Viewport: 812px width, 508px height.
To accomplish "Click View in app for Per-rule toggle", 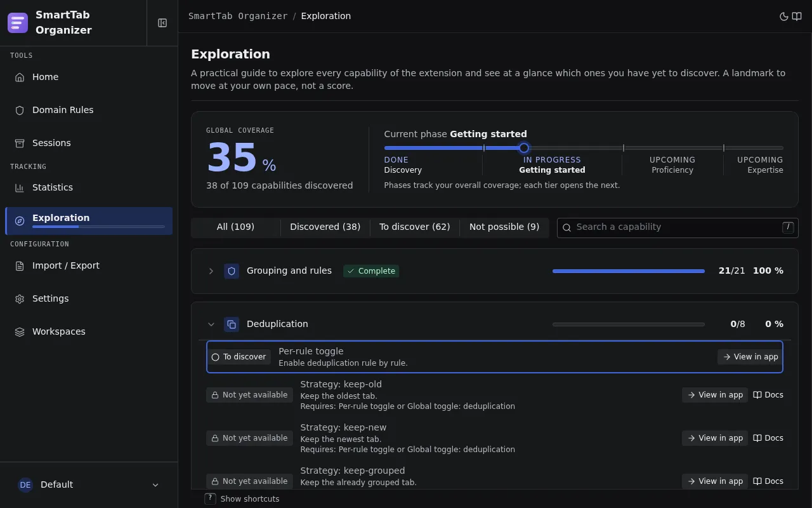I will (x=750, y=357).
